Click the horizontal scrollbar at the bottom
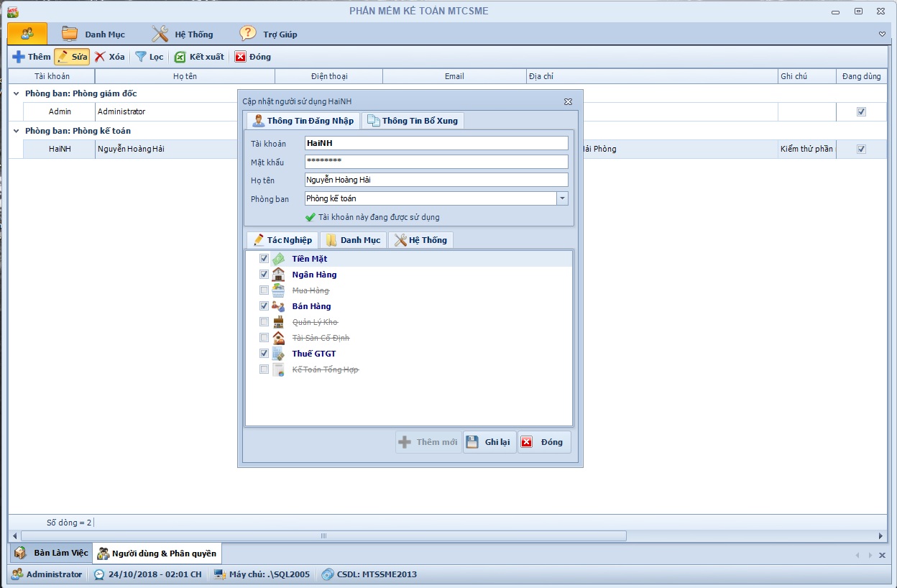The width and height of the screenshot is (897, 588). pos(323,536)
